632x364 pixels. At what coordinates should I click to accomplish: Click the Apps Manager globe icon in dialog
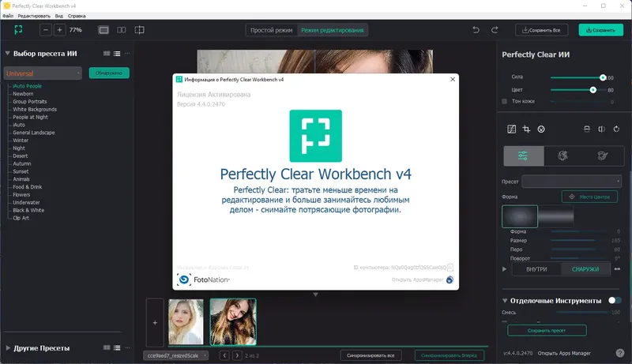[x=450, y=280]
